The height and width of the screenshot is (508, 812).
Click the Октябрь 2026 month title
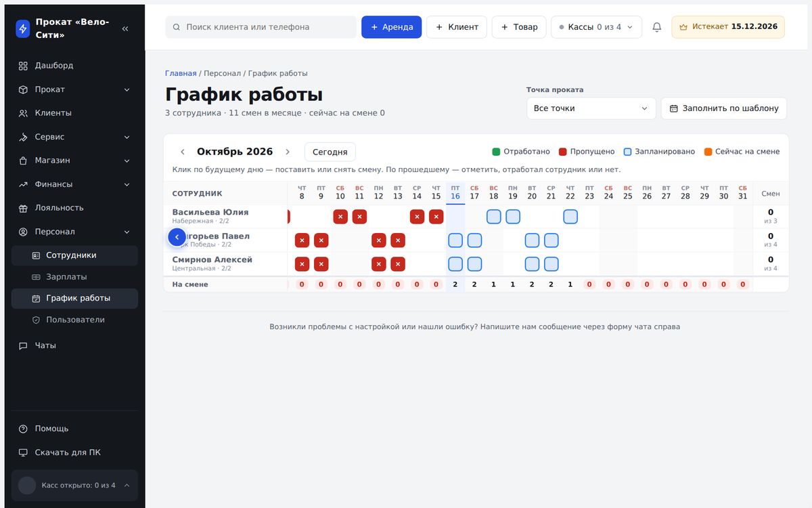click(x=235, y=152)
